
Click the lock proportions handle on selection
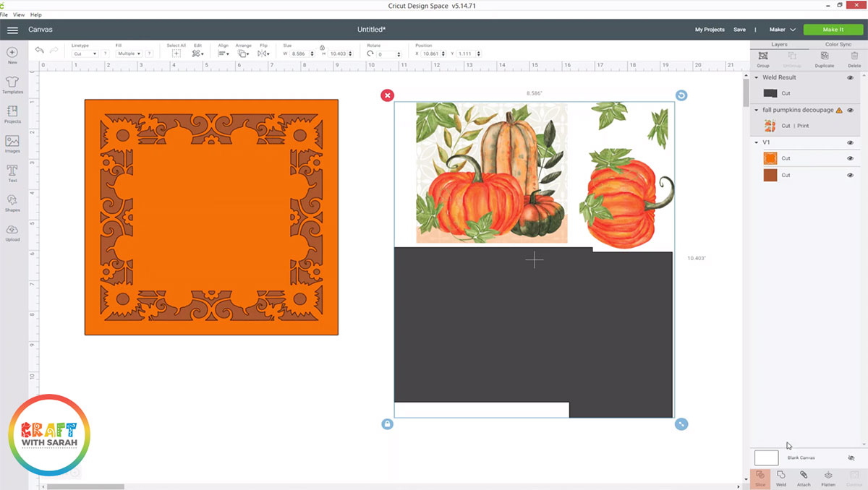pos(388,424)
